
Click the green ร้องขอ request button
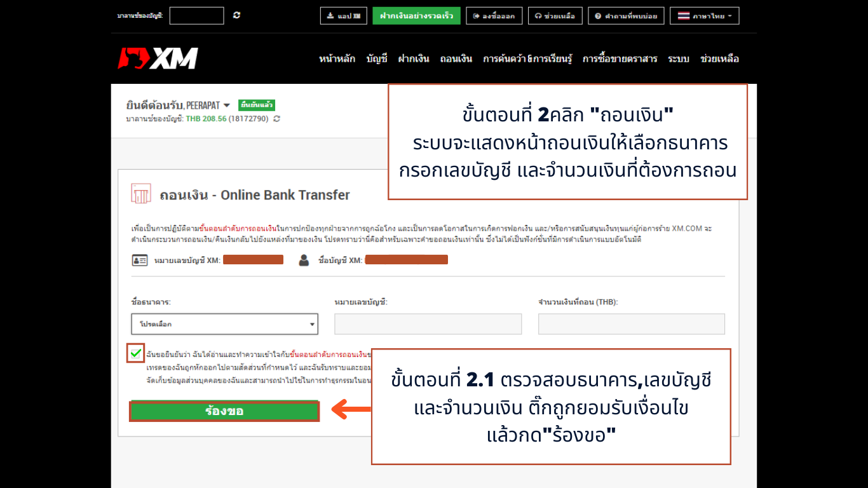tap(224, 411)
